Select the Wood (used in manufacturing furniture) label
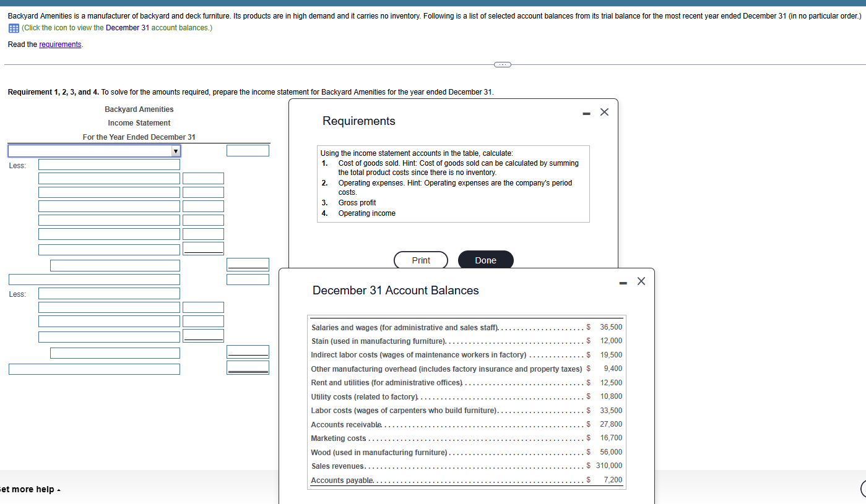This screenshot has height=504, width=866. coord(379,453)
